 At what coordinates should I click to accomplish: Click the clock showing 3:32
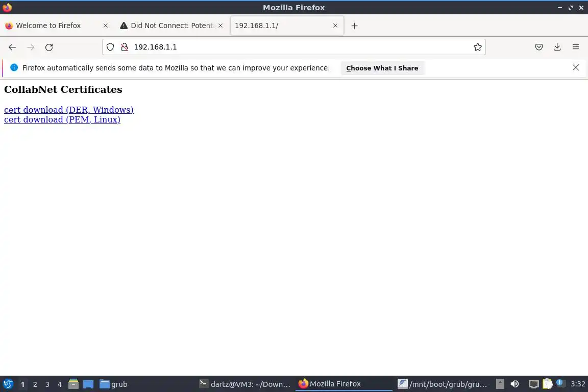click(x=578, y=384)
